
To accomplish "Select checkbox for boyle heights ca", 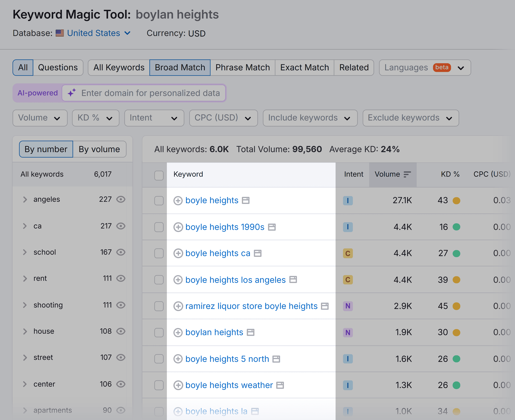I will point(159,253).
